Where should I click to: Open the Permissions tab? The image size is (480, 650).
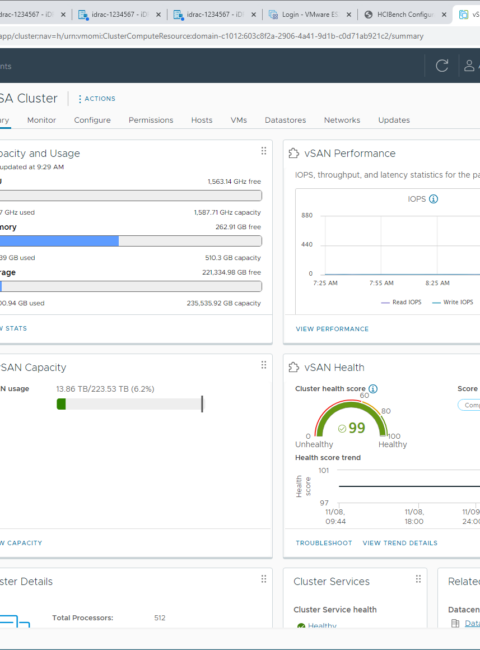(x=151, y=120)
